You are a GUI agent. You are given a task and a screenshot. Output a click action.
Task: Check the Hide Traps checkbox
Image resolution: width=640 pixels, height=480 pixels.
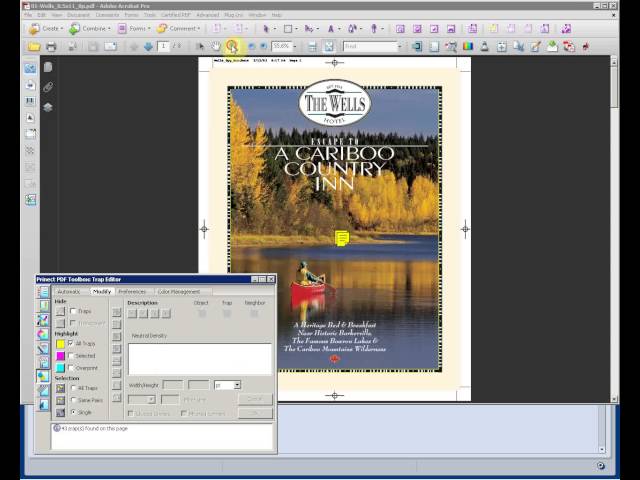73,311
